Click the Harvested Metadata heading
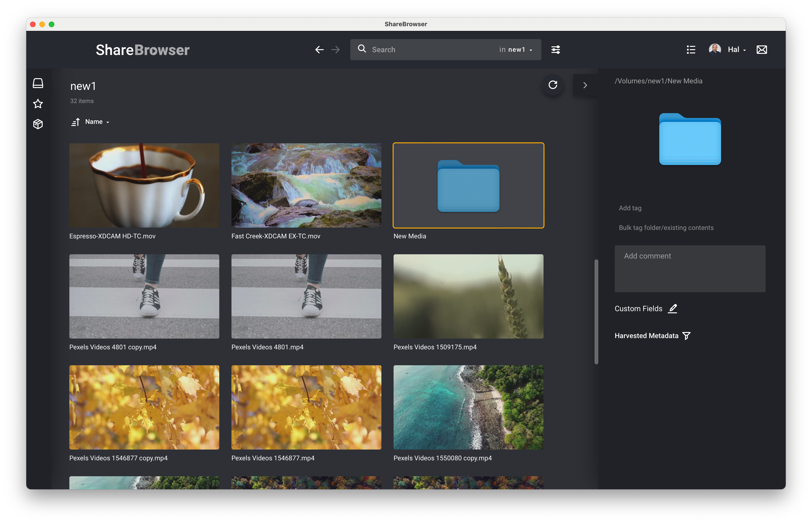 [x=646, y=336]
